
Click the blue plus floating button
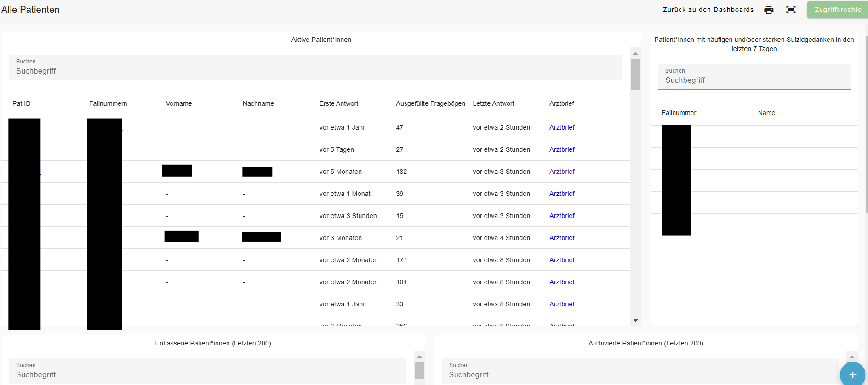852,374
